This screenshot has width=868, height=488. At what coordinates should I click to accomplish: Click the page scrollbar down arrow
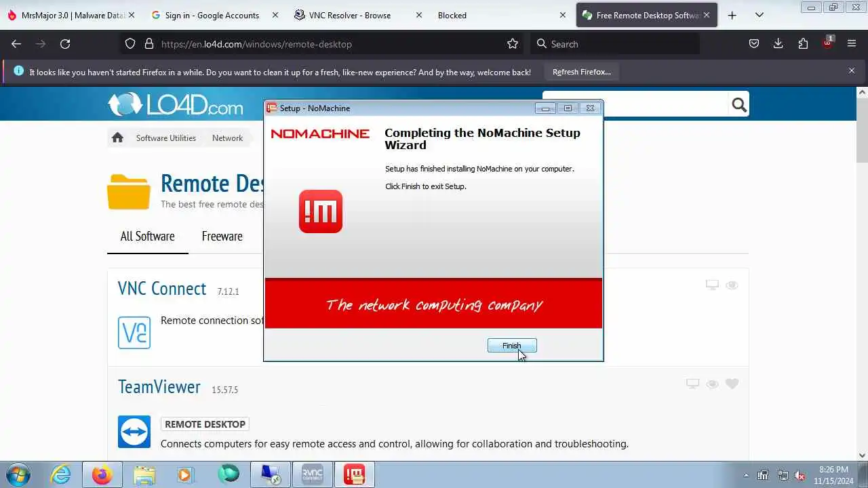click(x=862, y=456)
